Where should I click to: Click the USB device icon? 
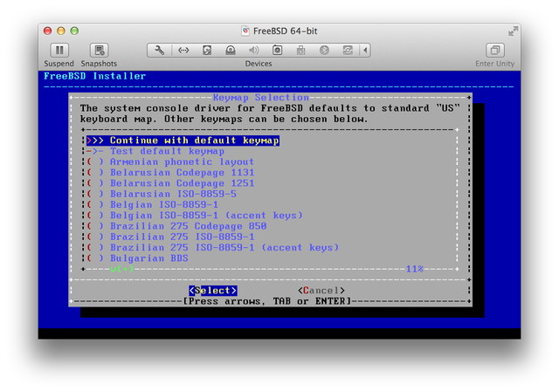click(x=300, y=51)
